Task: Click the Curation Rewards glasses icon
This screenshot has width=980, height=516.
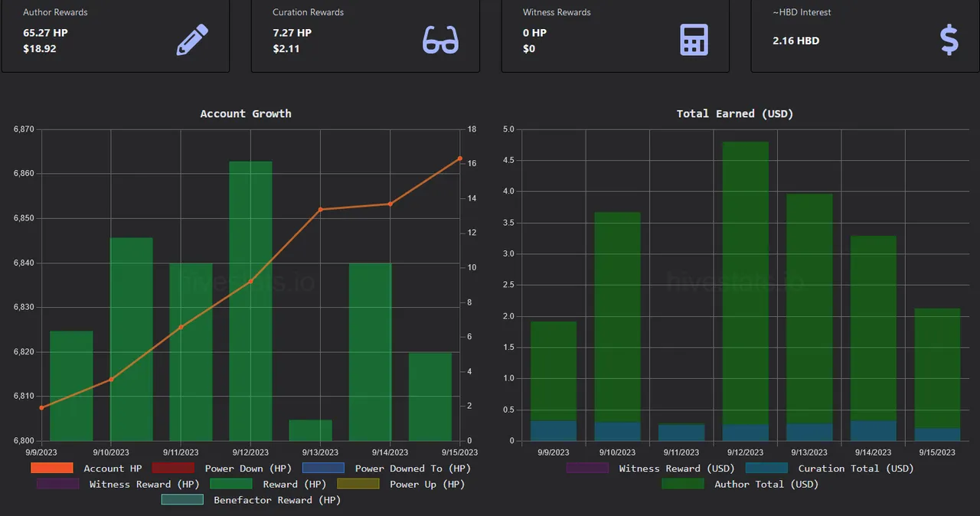Action: click(x=441, y=40)
